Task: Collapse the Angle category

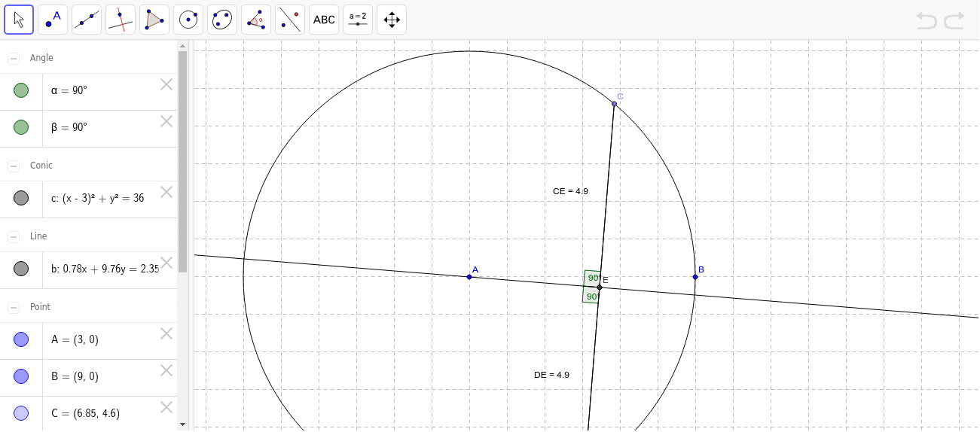Action: 14,59
